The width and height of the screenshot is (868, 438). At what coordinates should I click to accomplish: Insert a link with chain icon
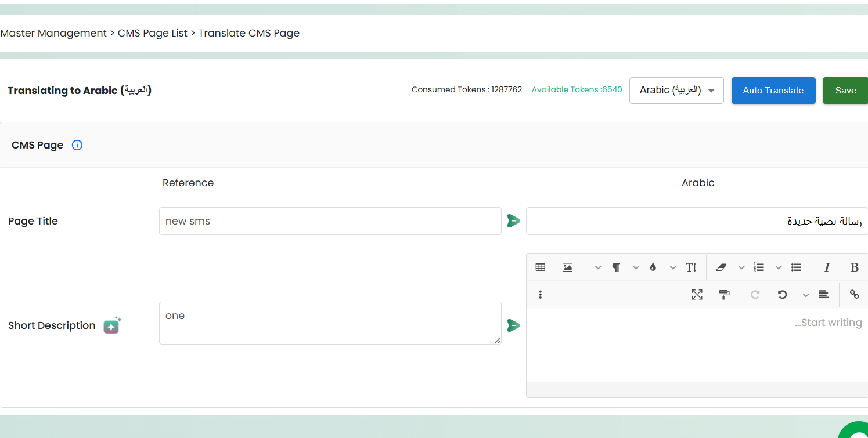[x=854, y=295]
